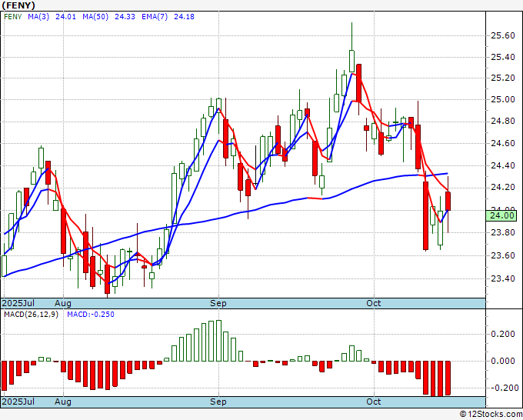Click the 0.200 MACD axis label

pyautogui.click(x=502, y=335)
